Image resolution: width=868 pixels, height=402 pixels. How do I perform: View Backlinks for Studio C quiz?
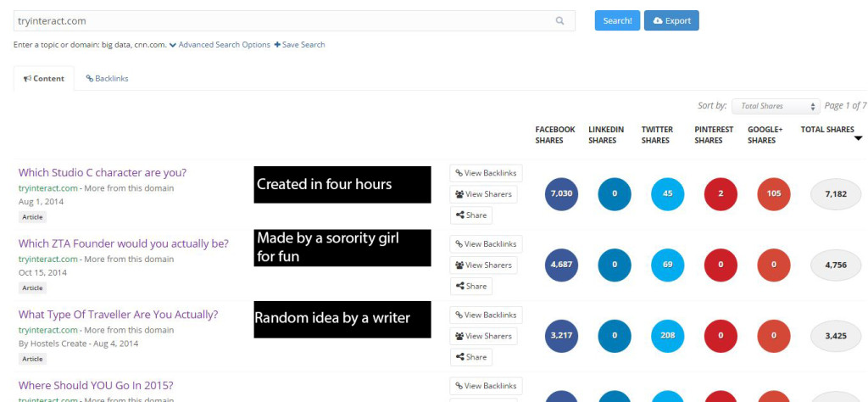click(486, 173)
